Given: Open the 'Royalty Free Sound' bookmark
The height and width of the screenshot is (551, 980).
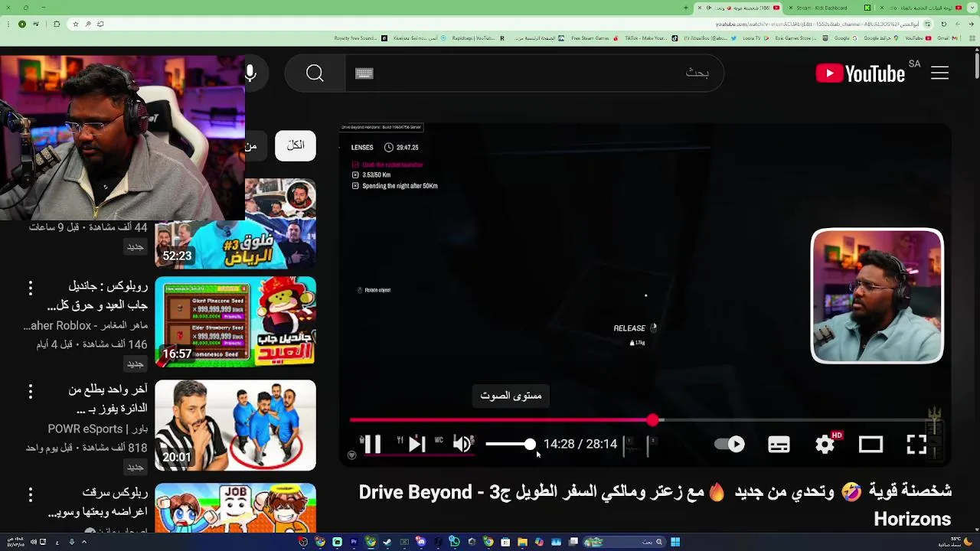Looking at the screenshot, I should click(360, 38).
